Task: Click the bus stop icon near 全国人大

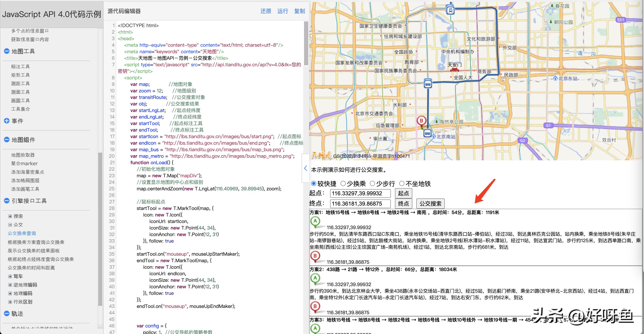Action: click(x=428, y=84)
